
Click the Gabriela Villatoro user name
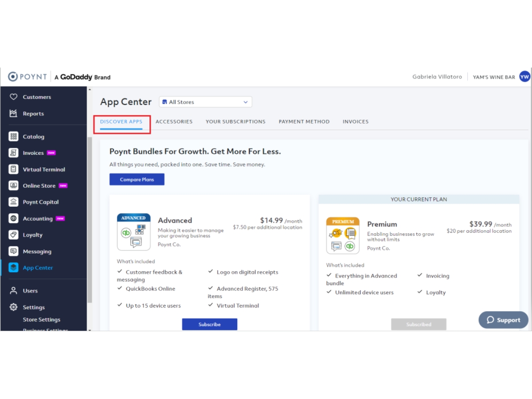pos(437,77)
